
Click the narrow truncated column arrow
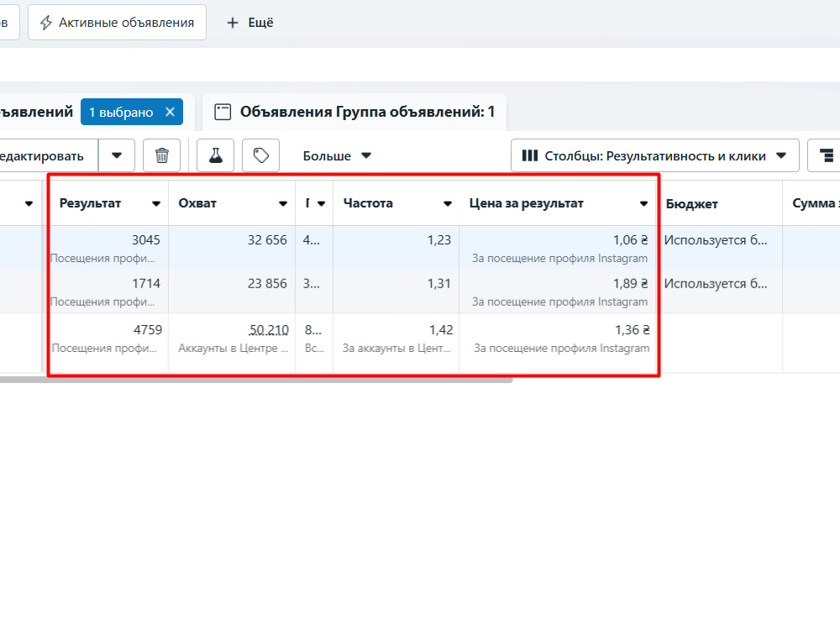pyautogui.click(x=322, y=203)
